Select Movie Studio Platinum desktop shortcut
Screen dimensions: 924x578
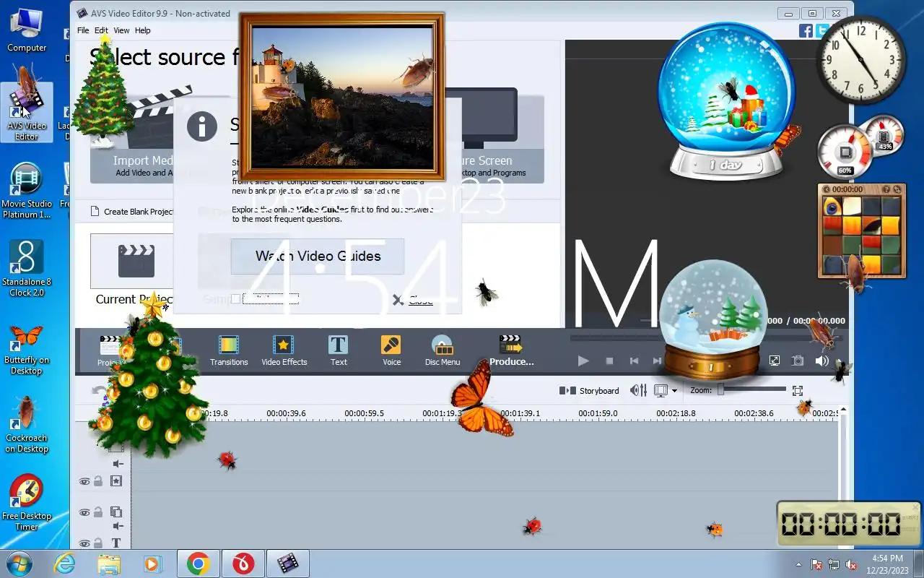point(27,190)
